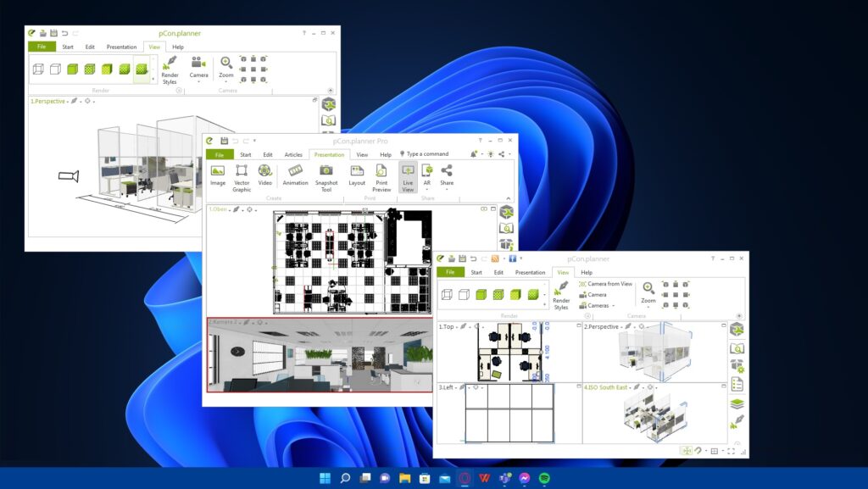Click the open-file icon in top-left window title bar
Image resolution: width=868 pixels, height=489 pixels.
pos(42,33)
